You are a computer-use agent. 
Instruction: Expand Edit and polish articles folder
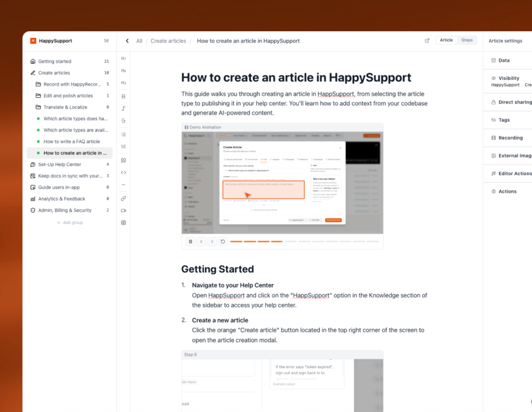[70, 95]
